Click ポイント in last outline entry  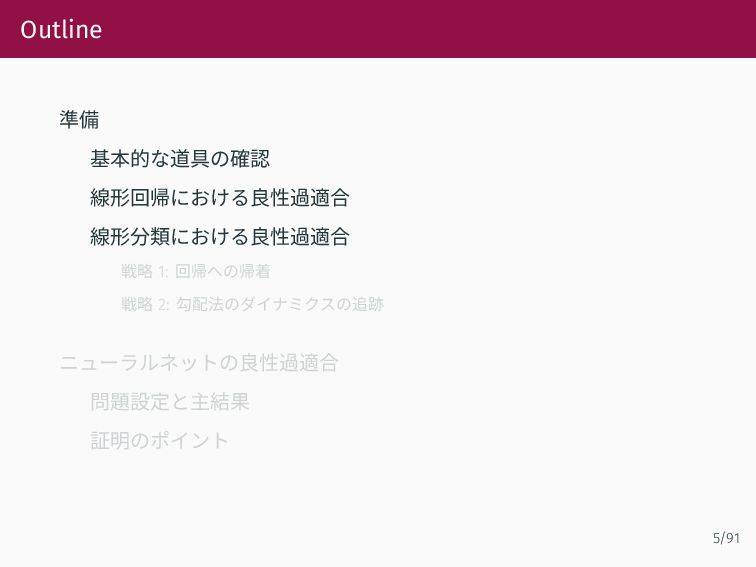pyautogui.click(x=190, y=441)
